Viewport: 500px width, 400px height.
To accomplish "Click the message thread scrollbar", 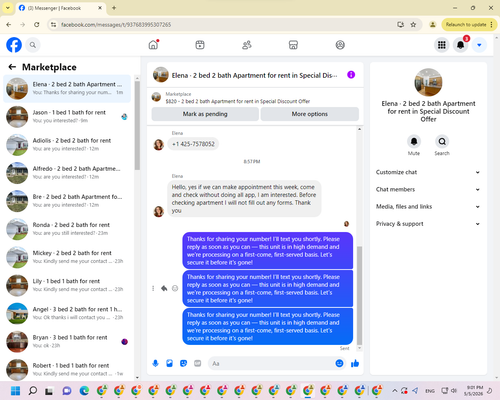I will [359, 295].
